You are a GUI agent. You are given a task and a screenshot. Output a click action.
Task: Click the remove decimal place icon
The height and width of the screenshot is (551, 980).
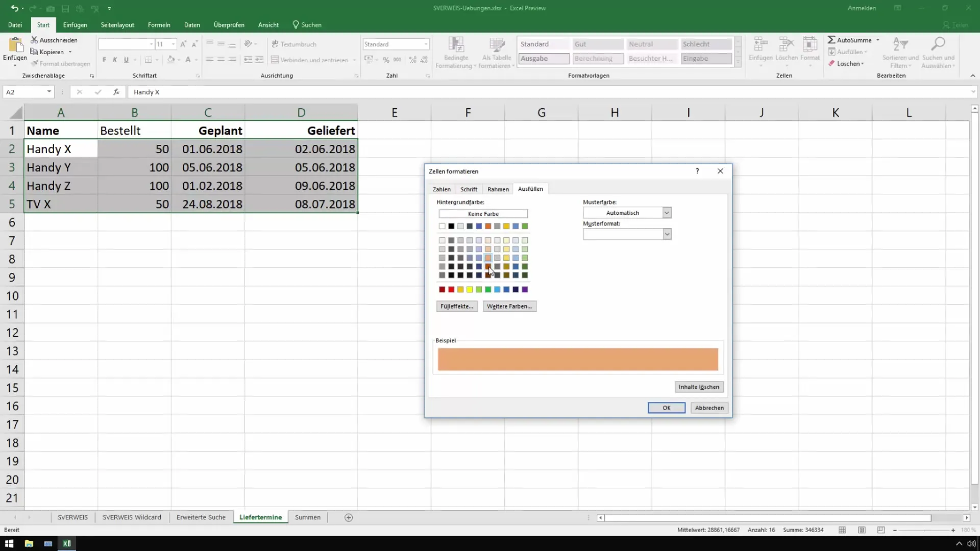[424, 60]
